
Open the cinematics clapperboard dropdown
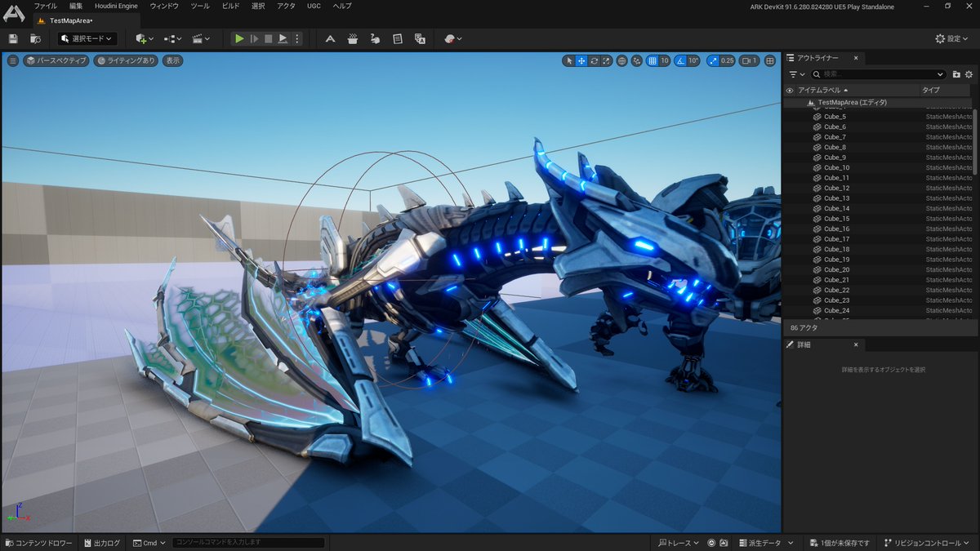[x=201, y=38]
